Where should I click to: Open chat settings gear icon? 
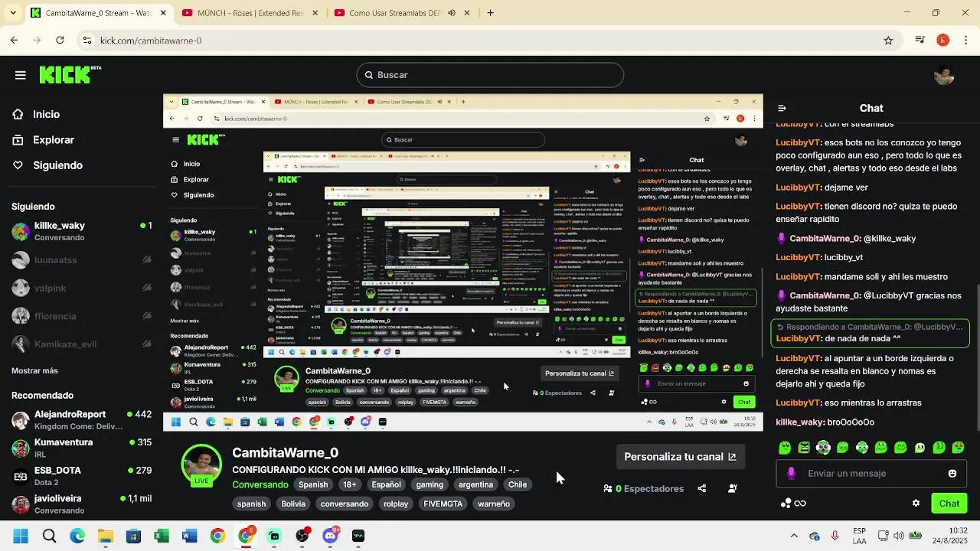(916, 504)
